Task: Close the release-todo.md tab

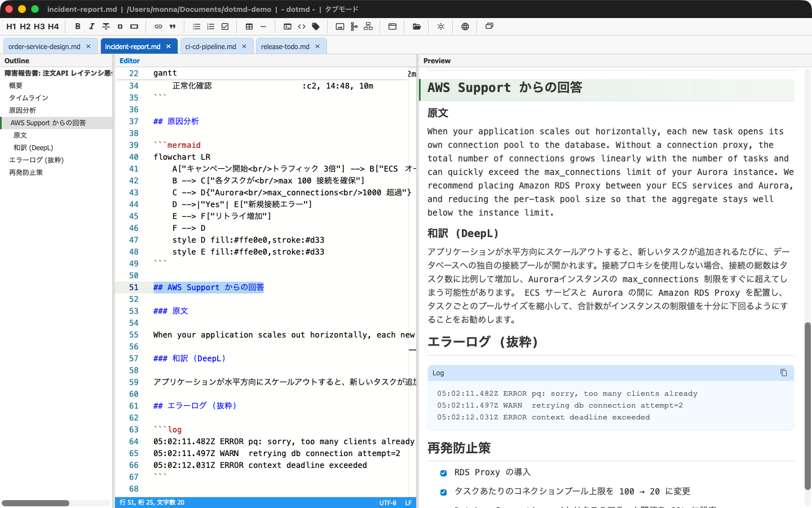Action: click(317, 47)
